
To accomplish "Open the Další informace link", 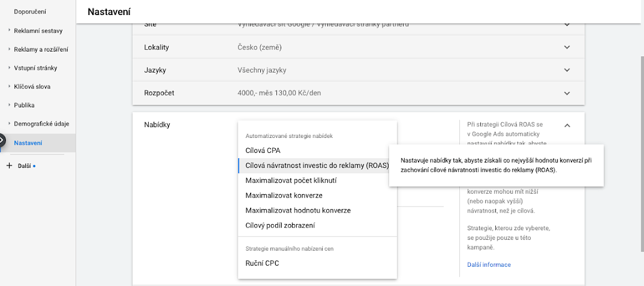I will pyautogui.click(x=489, y=265).
